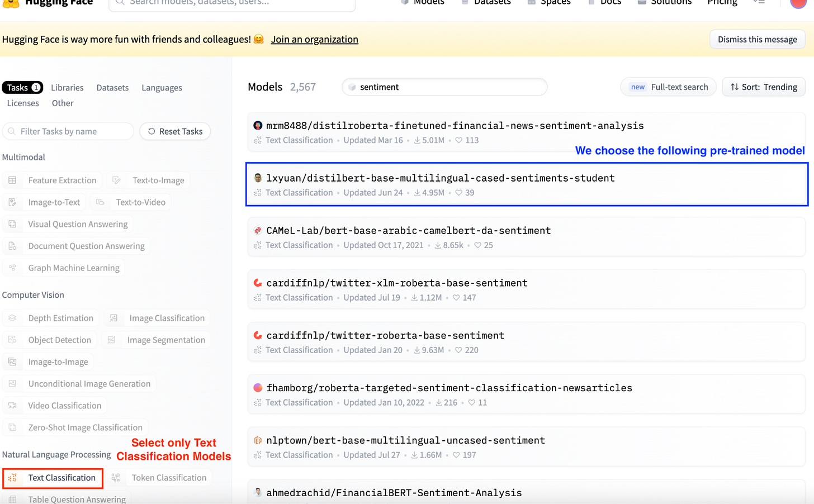This screenshot has width=814, height=504.
Task: Open the Sort: Trending dropdown
Action: click(763, 87)
